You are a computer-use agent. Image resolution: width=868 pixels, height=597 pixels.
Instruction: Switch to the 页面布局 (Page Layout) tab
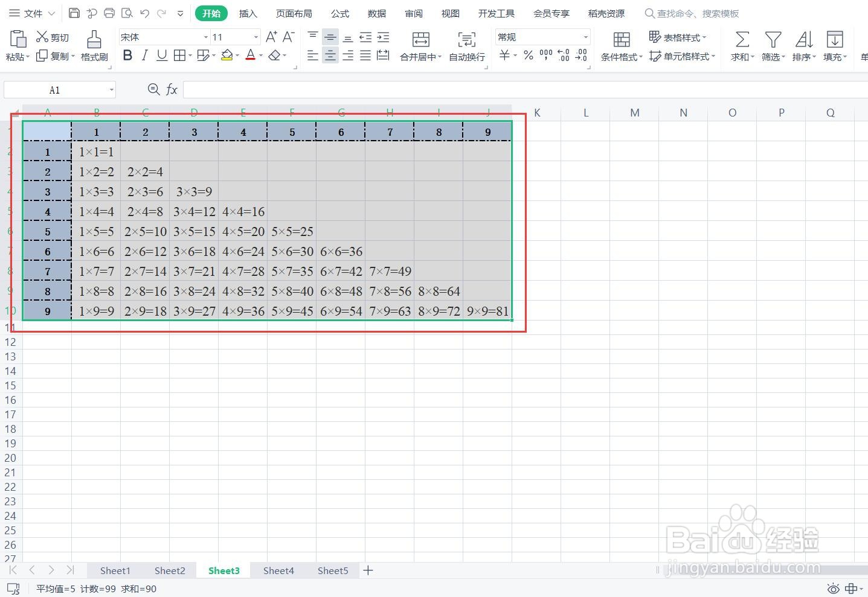tap(294, 13)
